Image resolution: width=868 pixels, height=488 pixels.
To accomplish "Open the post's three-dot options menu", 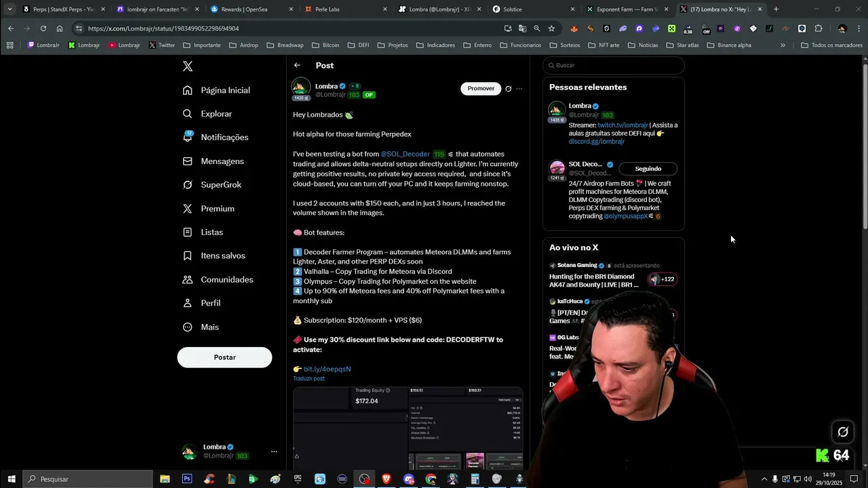I will click(519, 89).
